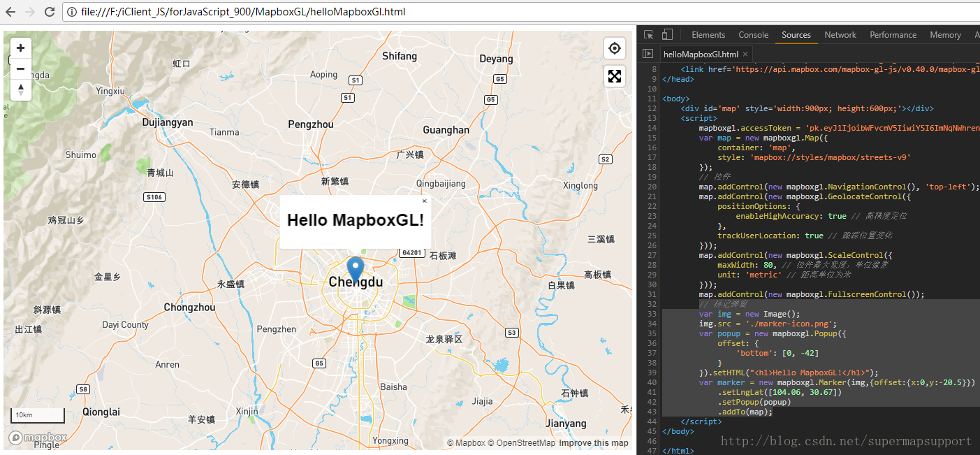
Task: Open the © Mapbox attribution link
Action: point(466,443)
